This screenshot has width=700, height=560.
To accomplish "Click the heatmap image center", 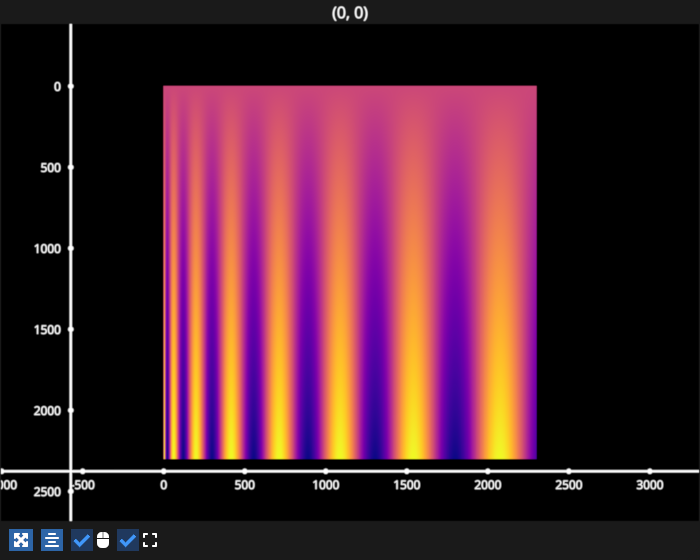I will click(350, 272).
